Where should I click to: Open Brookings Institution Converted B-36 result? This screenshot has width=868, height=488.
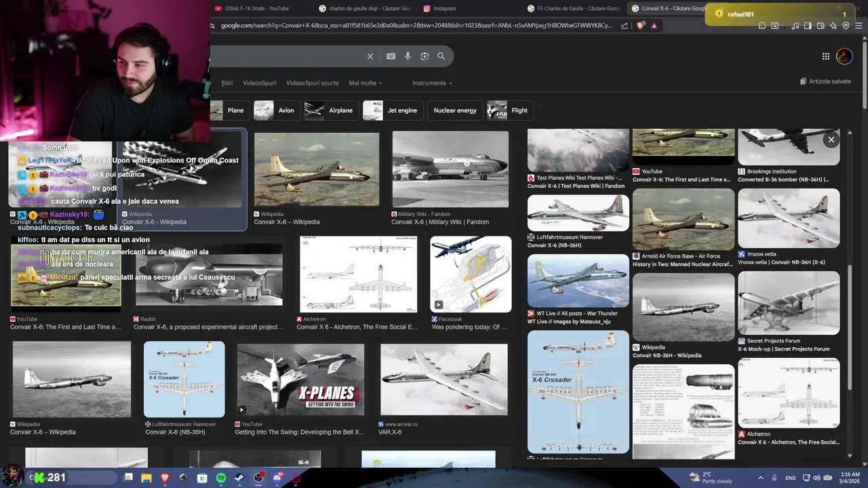coord(789,147)
